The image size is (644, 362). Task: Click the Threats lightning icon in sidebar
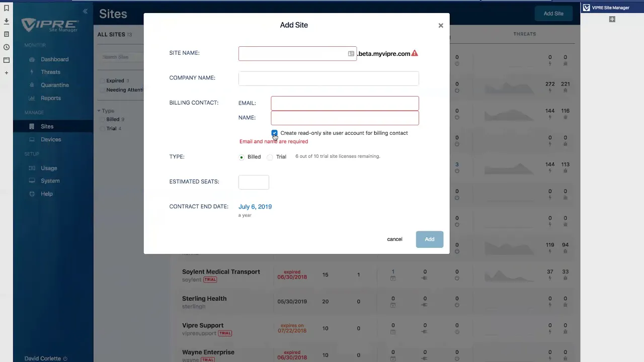click(32, 72)
